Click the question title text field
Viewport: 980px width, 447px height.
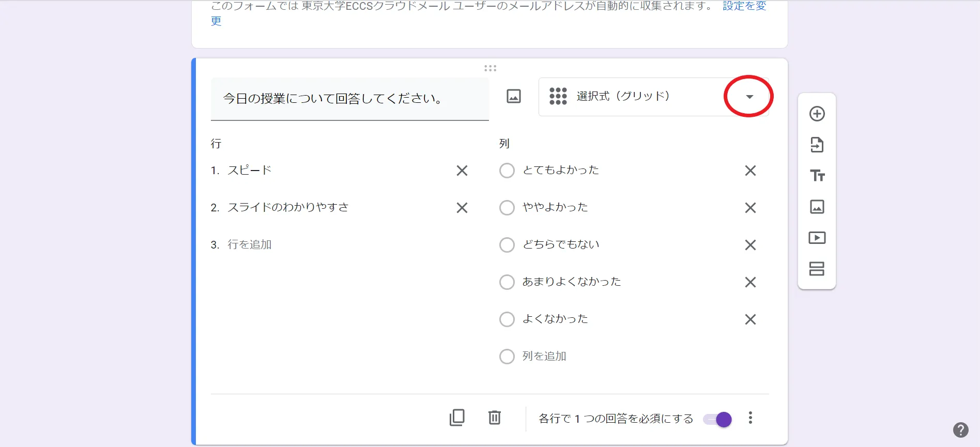[x=349, y=99]
